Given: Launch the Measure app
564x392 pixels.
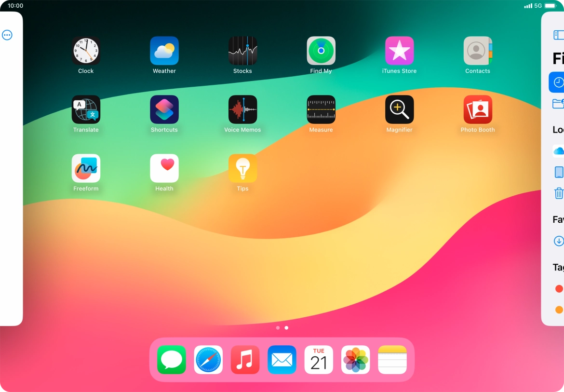Looking at the screenshot, I should point(321,109).
